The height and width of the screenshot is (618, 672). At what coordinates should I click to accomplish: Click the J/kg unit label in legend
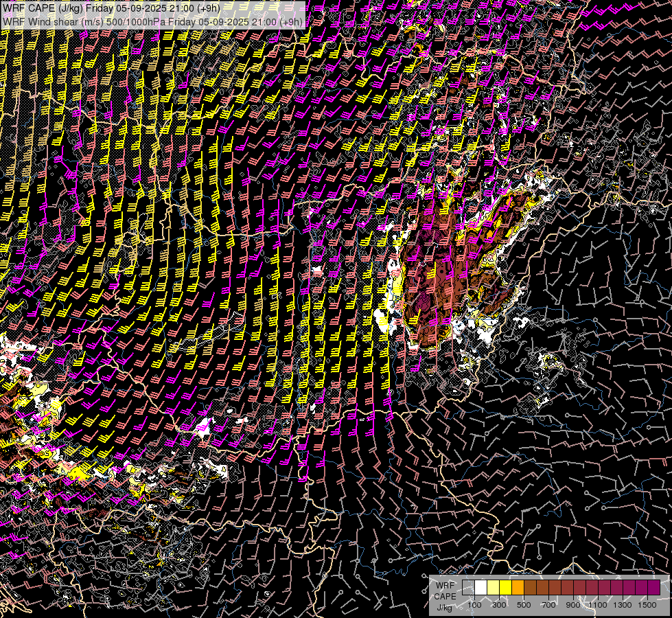[x=444, y=608]
